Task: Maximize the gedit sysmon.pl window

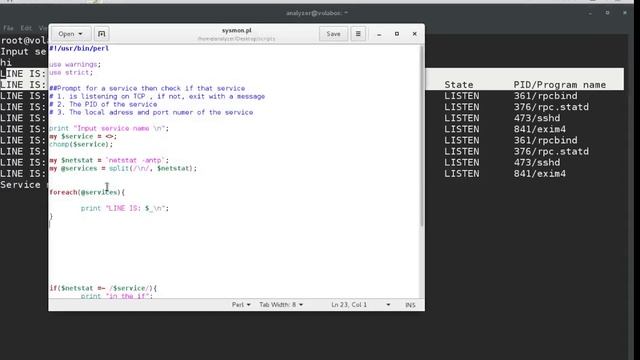Action: click(x=397, y=34)
